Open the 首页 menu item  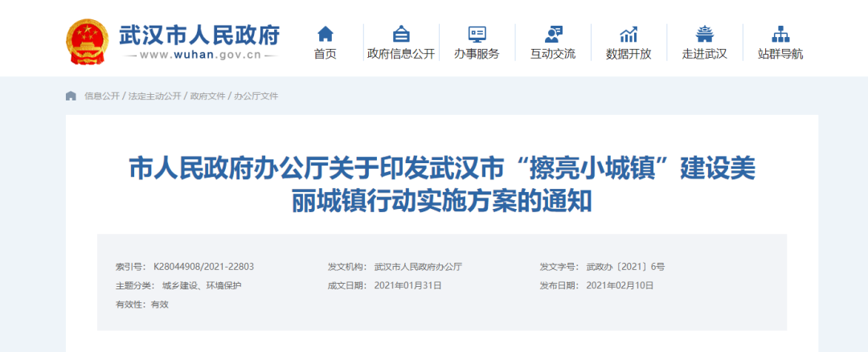[x=325, y=54]
